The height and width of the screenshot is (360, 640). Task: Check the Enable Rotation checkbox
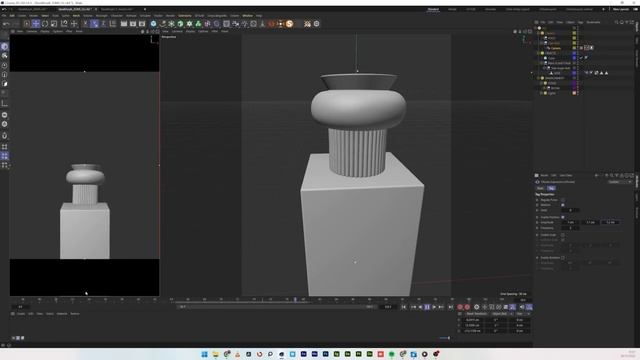563,258
